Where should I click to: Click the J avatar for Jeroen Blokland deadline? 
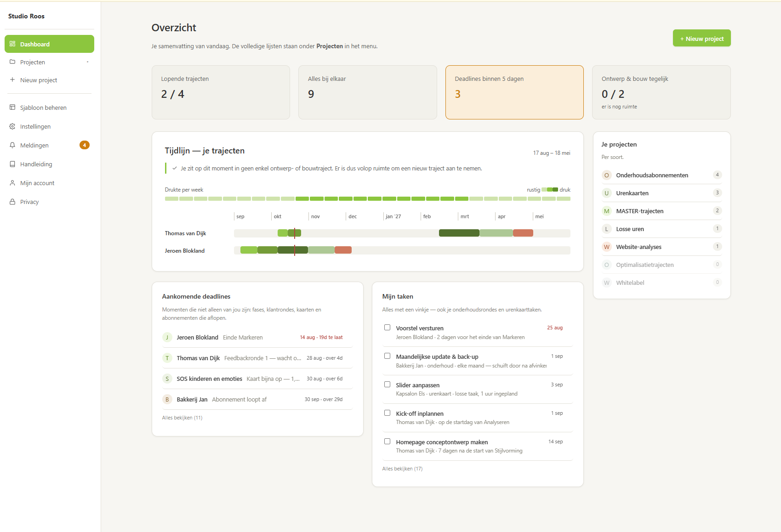click(x=167, y=337)
